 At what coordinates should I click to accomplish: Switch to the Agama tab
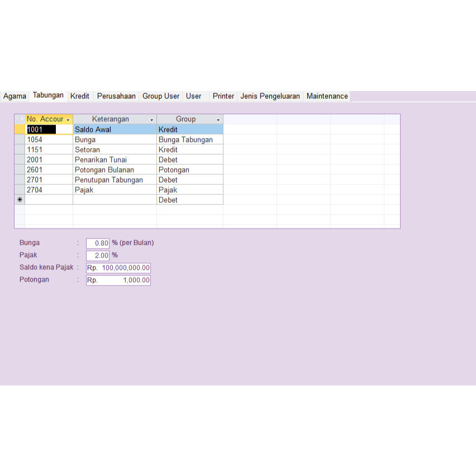[15, 96]
